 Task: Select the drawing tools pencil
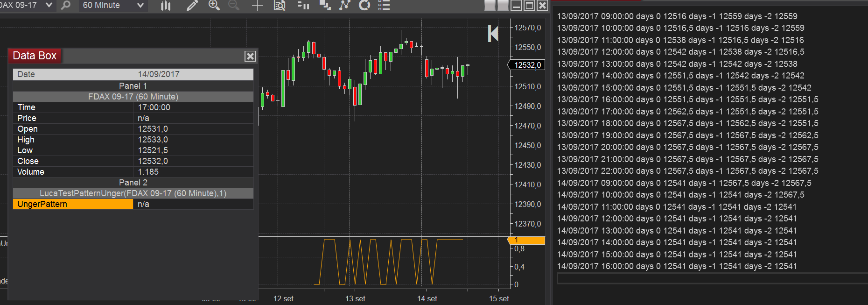(x=191, y=5)
